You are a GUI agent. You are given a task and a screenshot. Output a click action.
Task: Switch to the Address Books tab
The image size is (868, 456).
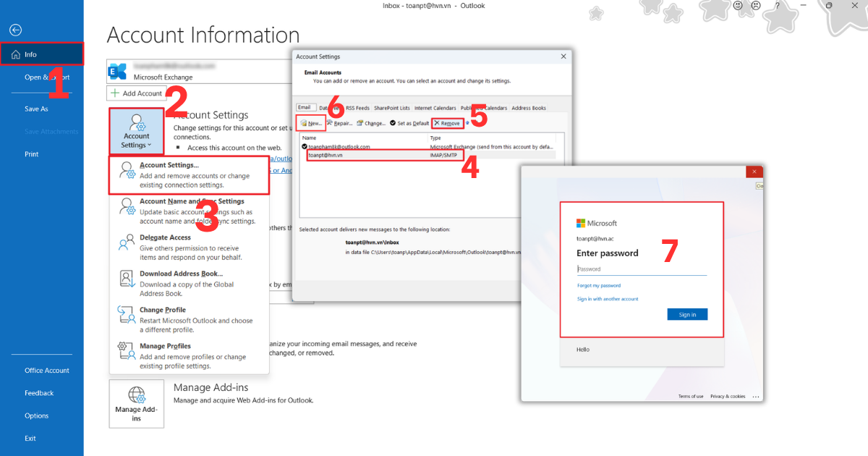coord(529,109)
